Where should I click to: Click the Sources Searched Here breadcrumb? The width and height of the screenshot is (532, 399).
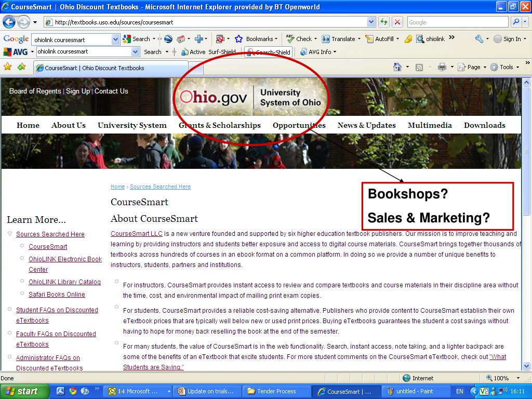coord(160,187)
